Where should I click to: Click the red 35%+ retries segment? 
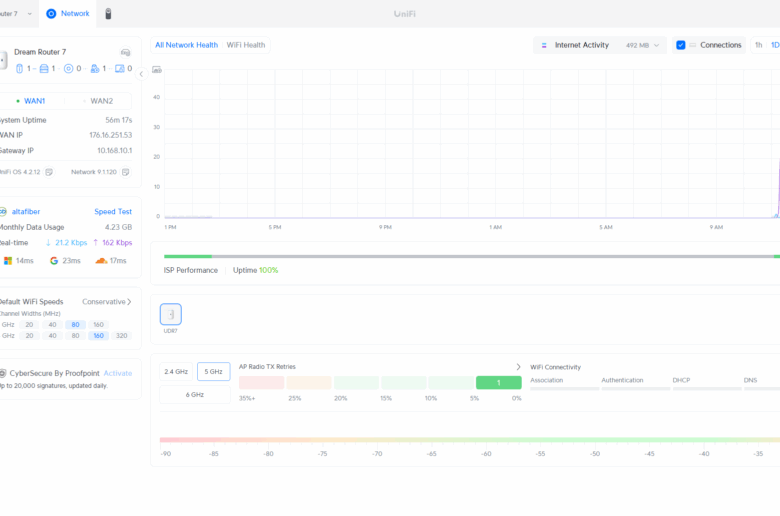point(262,383)
